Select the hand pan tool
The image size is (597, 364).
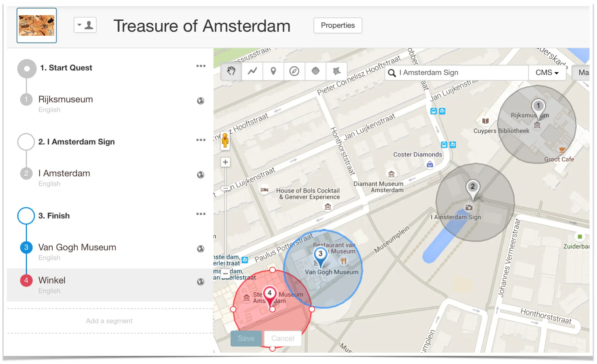tap(231, 71)
